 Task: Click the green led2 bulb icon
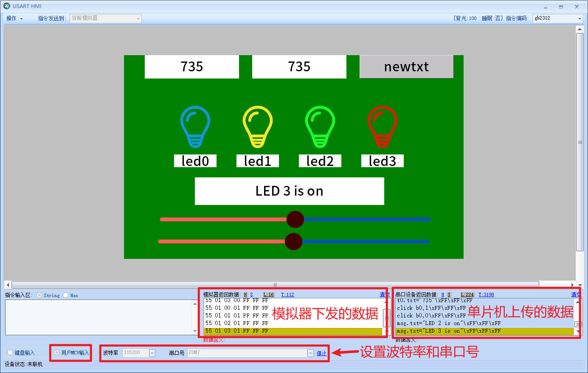[x=320, y=126]
